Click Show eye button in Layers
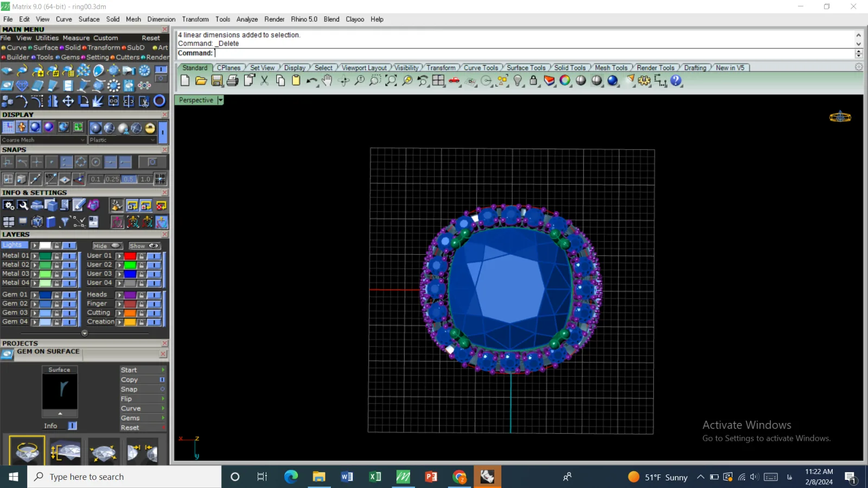Screen dimensions: 868x488 point(144,246)
